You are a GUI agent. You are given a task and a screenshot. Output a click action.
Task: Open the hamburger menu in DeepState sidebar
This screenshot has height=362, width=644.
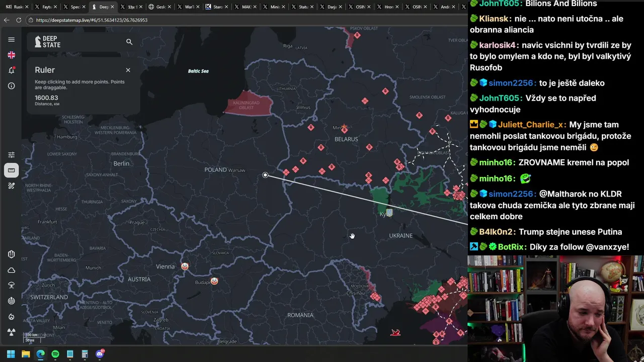pyautogui.click(x=11, y=40)
